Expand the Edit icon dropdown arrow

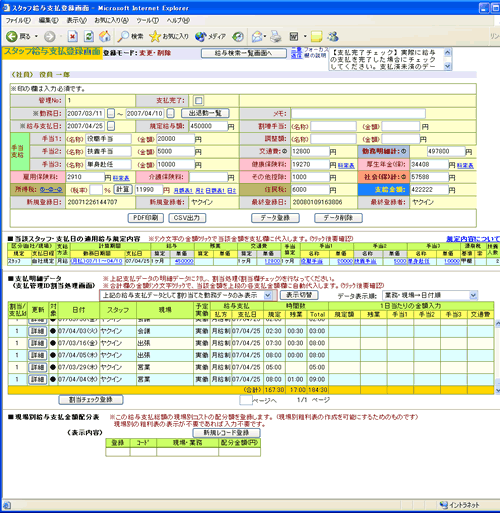click(x=305, y=36)
